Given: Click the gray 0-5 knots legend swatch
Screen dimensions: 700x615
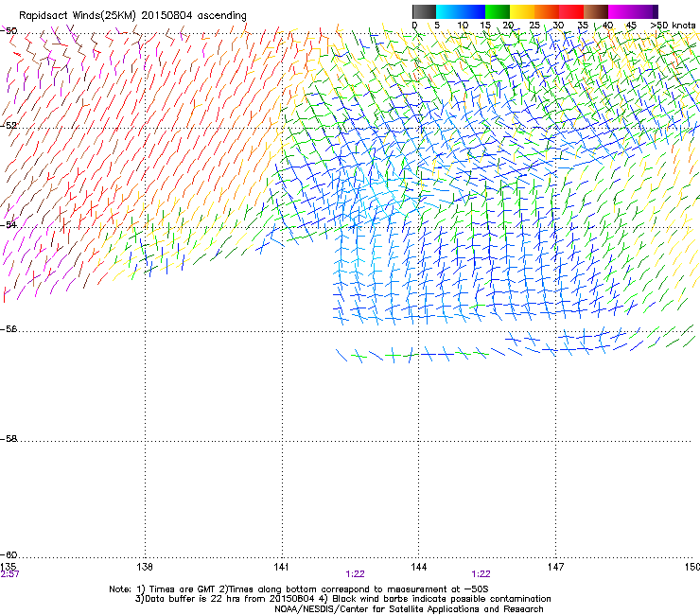Looking at the screenshot, I should [x=424, y=11].
